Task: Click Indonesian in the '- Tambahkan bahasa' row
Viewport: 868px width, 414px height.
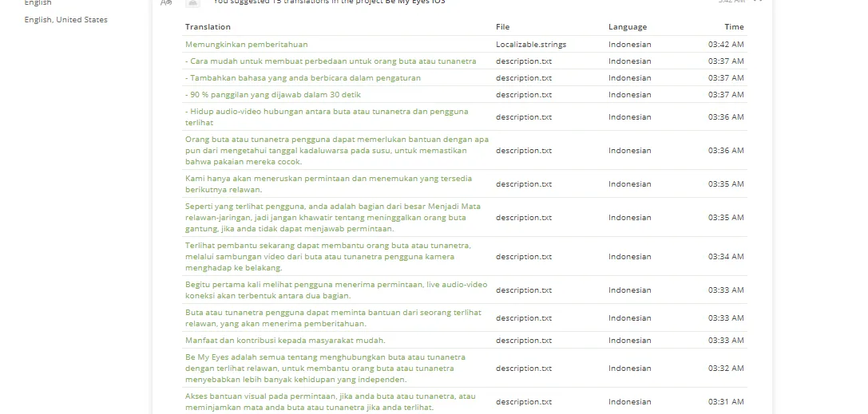Action: pos(630,78)
